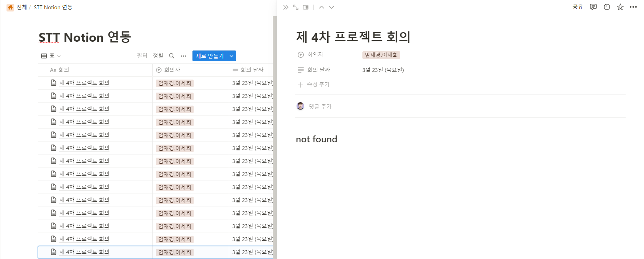Click the 회의 column header
644x259 pixels.
pos(95,70)
